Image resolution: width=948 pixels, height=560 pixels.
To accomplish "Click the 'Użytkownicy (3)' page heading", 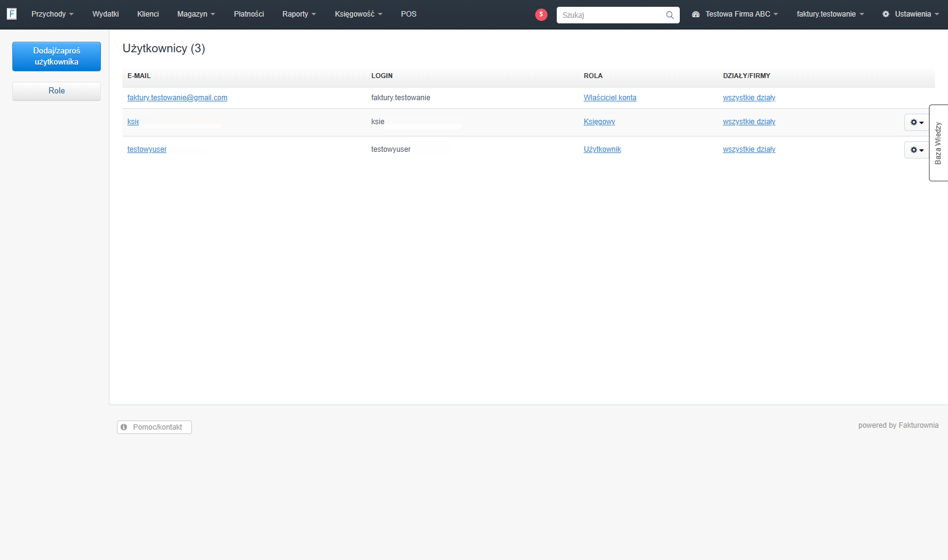I will (x=164, y=49).
